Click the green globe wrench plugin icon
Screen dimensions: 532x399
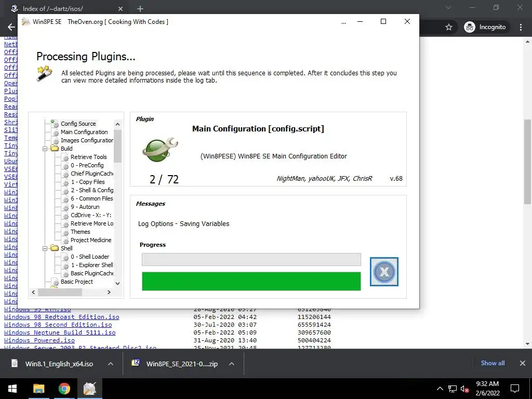(x=160, y=150)
